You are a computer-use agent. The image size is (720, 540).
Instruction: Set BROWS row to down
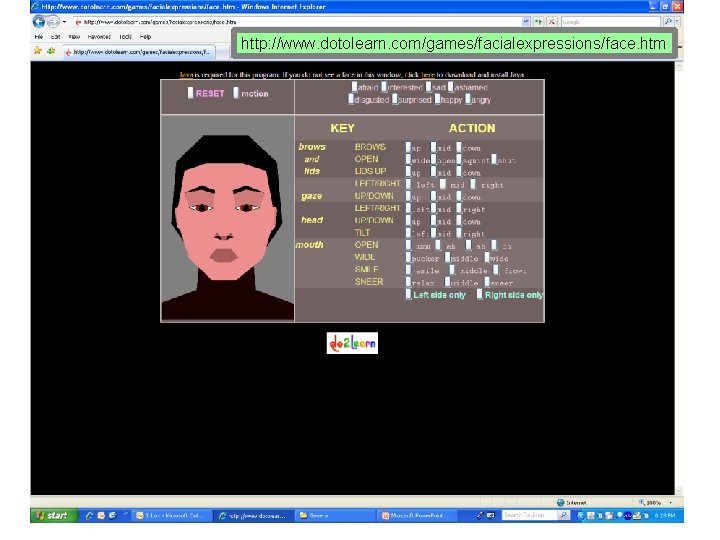[459, 147]
